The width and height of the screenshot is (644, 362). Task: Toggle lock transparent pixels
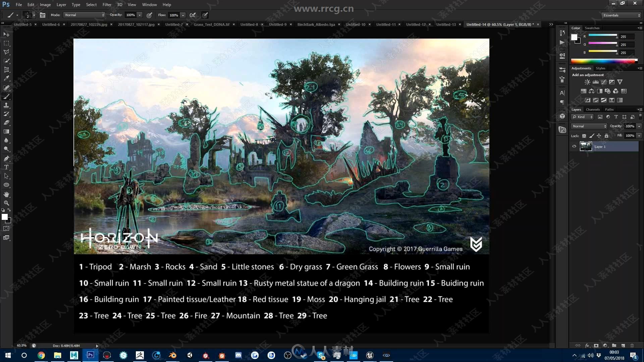click(x=584, y=136)
